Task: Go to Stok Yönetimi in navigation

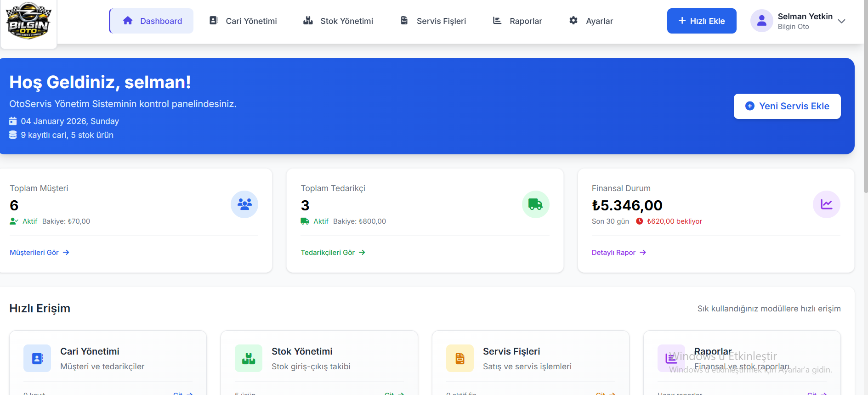Action: [338, 21]
